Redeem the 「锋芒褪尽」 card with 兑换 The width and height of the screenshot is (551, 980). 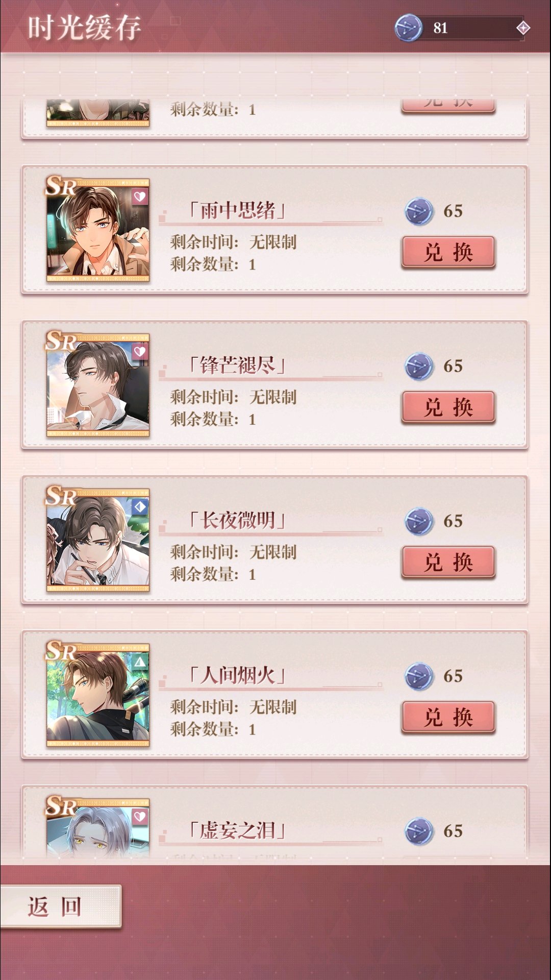pyautogui.click(x=448, y=407)
